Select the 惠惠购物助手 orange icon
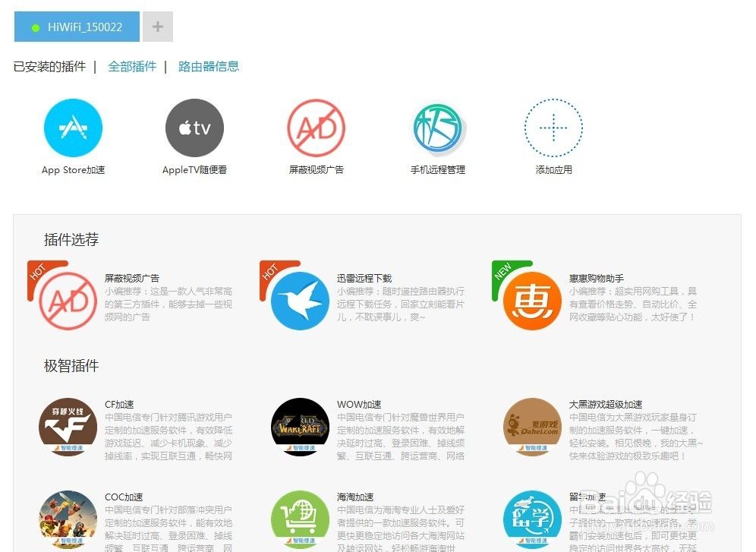Screen dimensions: 756x552 532,301
